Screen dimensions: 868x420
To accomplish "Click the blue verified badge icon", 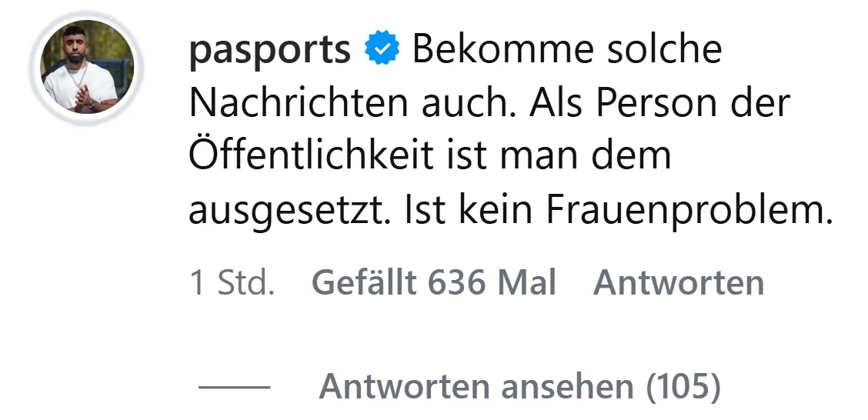I will 382,49.
